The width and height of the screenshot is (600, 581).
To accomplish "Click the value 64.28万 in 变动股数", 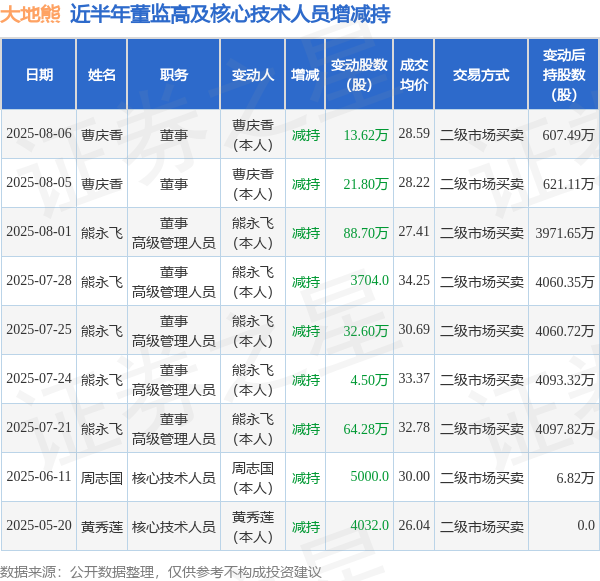I will click(x=366, y=429).
